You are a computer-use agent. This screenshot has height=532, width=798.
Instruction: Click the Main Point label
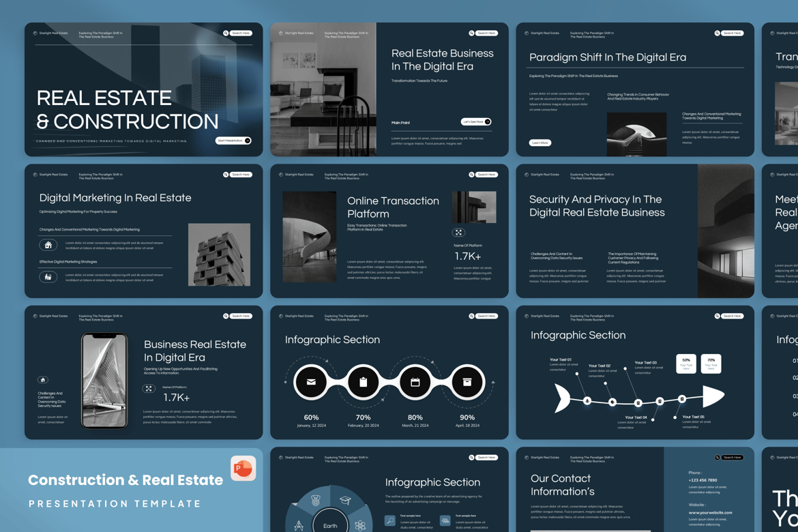pyautogui.click(x=400, y=123)
